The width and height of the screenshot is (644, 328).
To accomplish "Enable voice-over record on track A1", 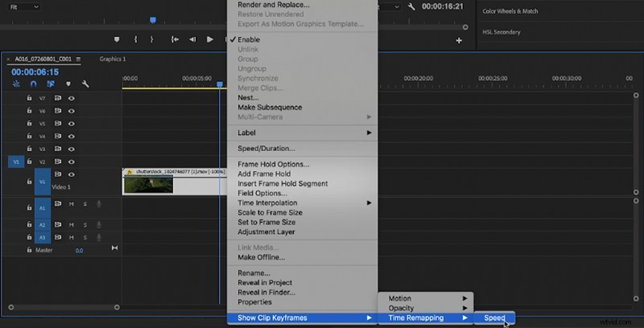I will click(x=98, y=203).
